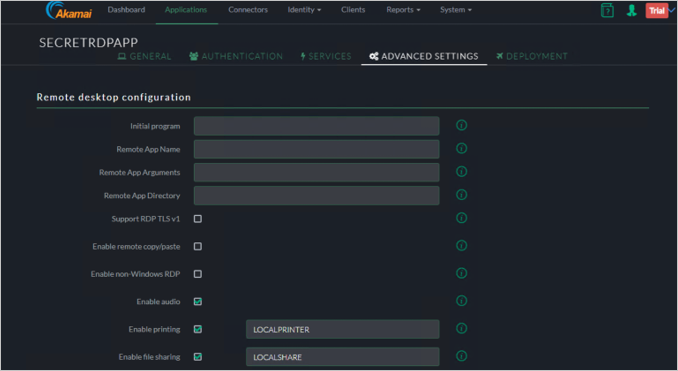Click the Trial badge

coord(656,10)
